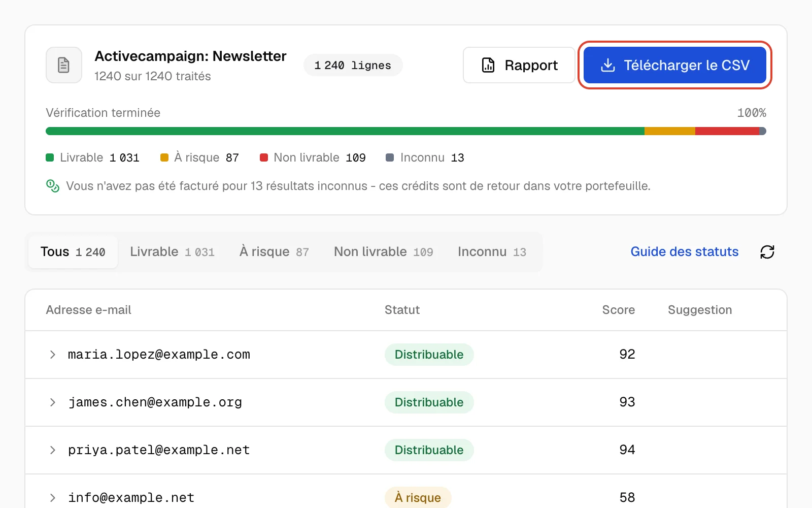Click the À risque badge for info@example.net
812x508 pixels.
click(418, 497)
